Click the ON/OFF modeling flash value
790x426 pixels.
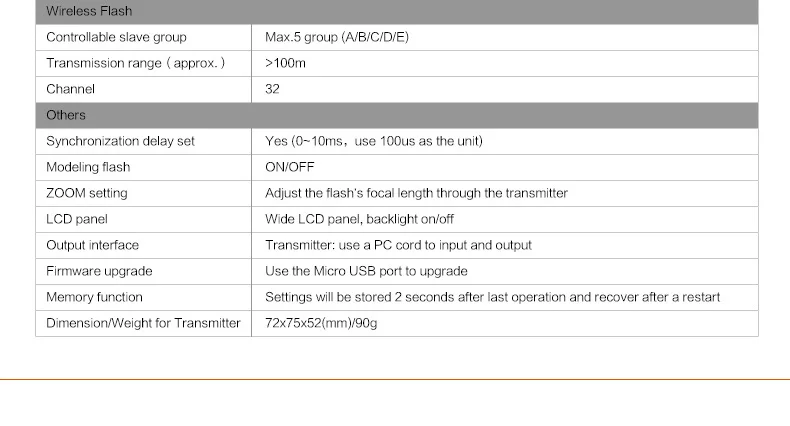coord(289,167)
